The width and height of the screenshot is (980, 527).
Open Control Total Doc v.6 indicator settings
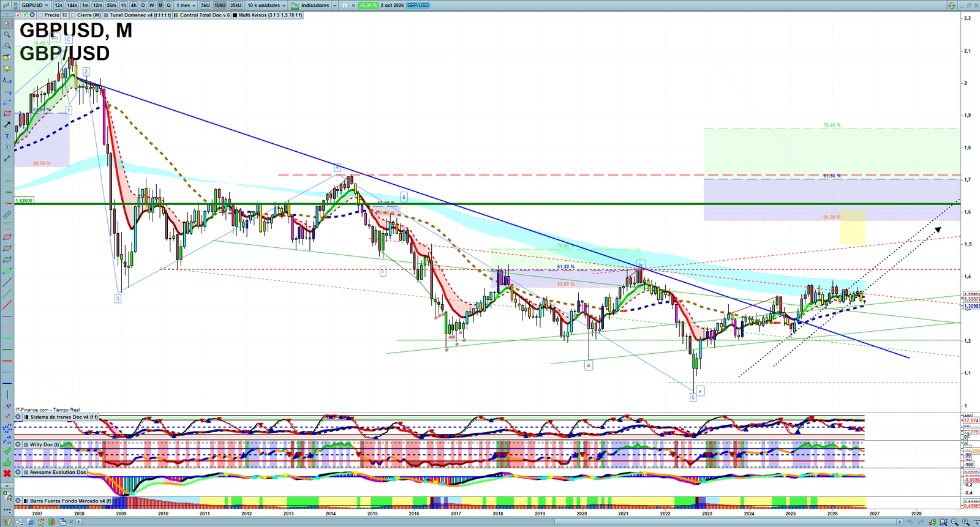pyautogui.click(x=205, y=15)
